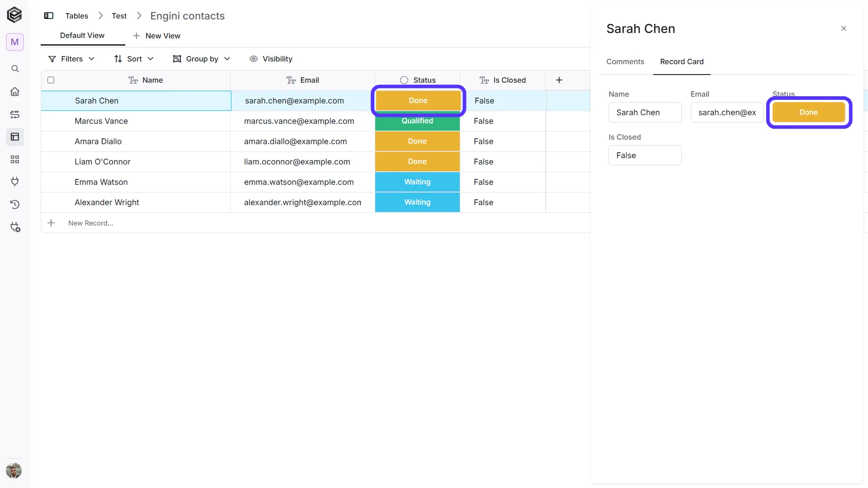This screenshot has height=488, width=868.
Task: Click the Engini logo icon
Action: [14, 15]
